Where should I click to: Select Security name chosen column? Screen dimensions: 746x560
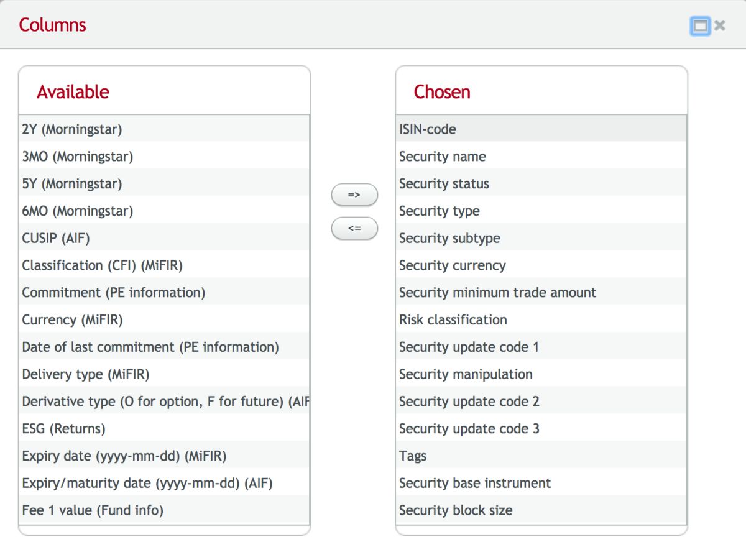click(443, 157)
